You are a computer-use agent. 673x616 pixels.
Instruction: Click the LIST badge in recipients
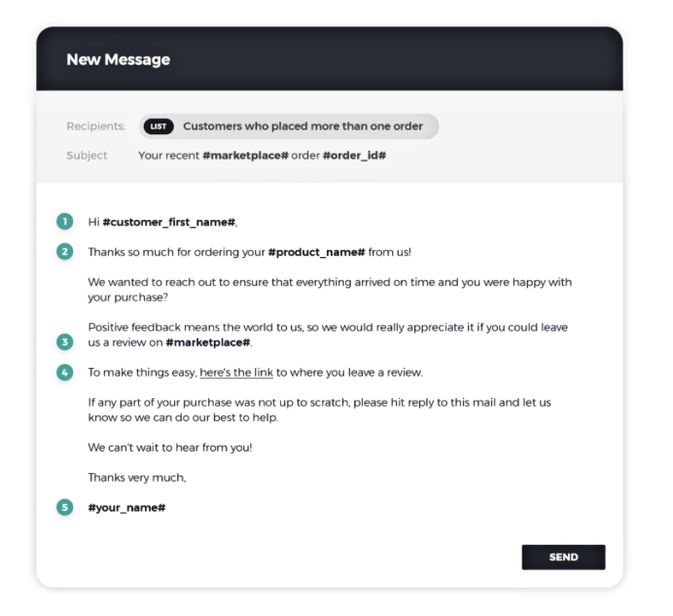pyautogui.click(x=159, y=127)
